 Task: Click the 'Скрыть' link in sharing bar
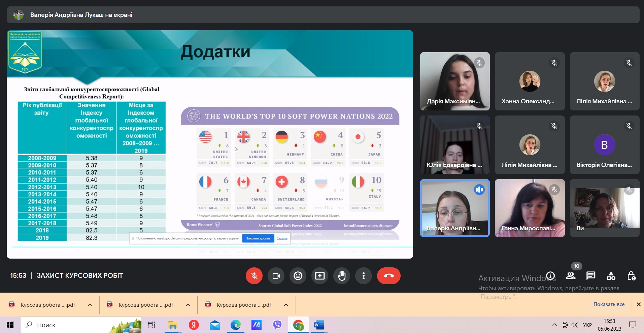(x=282, y=238)
